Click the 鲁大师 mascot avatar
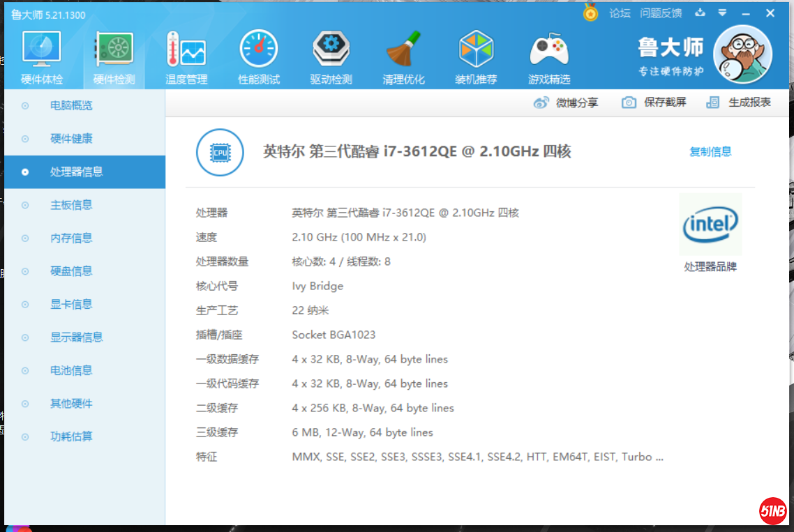Image resolution: width=794 pixels, height=532 pixels. (x=742, y=54)
